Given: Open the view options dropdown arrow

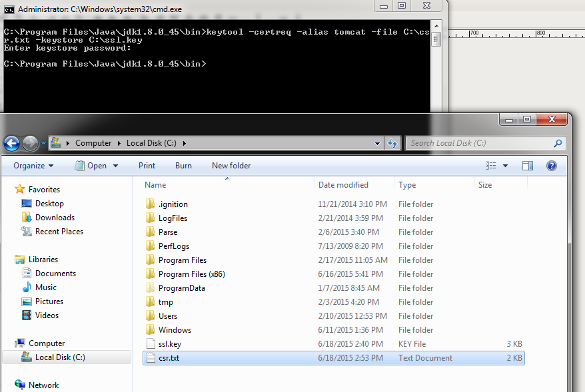Looking at the screenshot, I should coord(505,166).
